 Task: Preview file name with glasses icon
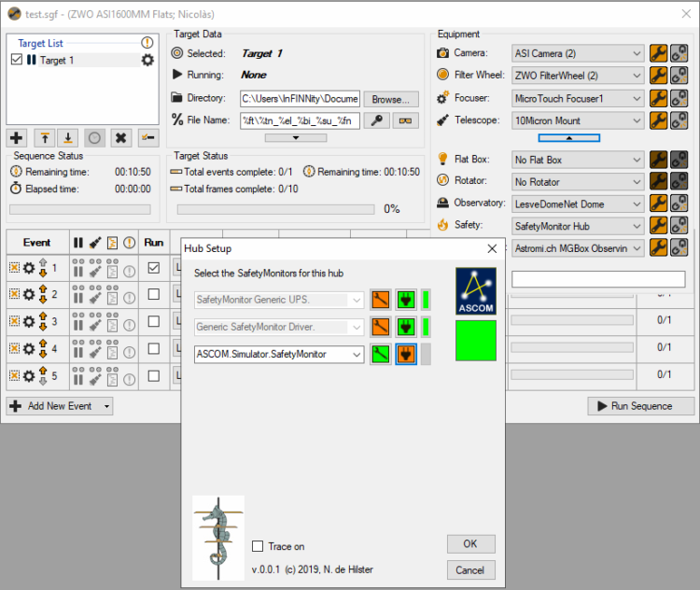[405, 120]
